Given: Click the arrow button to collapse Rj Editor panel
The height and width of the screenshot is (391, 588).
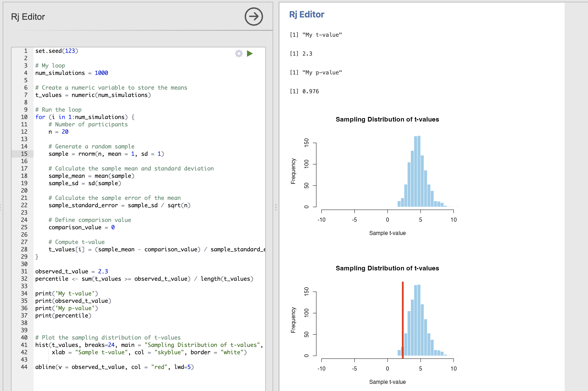Looking at the screenshot, I should point(254,17).
